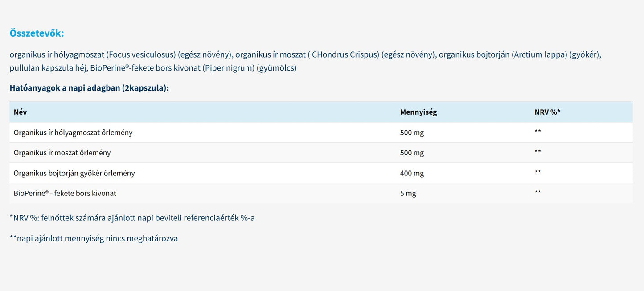Click the Név column header
644x291 pixels.
[21, 112]
